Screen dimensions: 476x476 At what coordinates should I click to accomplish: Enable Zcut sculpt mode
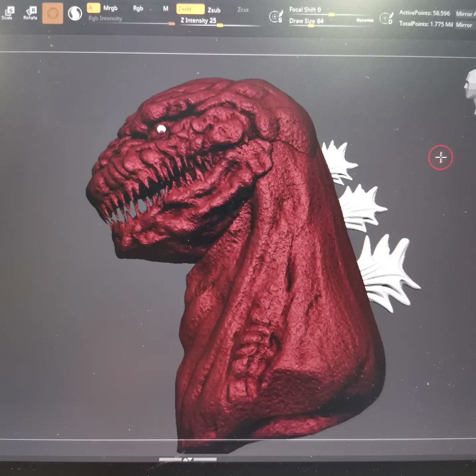pos(243,10)
